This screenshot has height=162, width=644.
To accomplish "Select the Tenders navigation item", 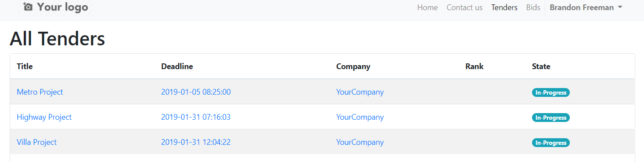I will coord(504,7).
